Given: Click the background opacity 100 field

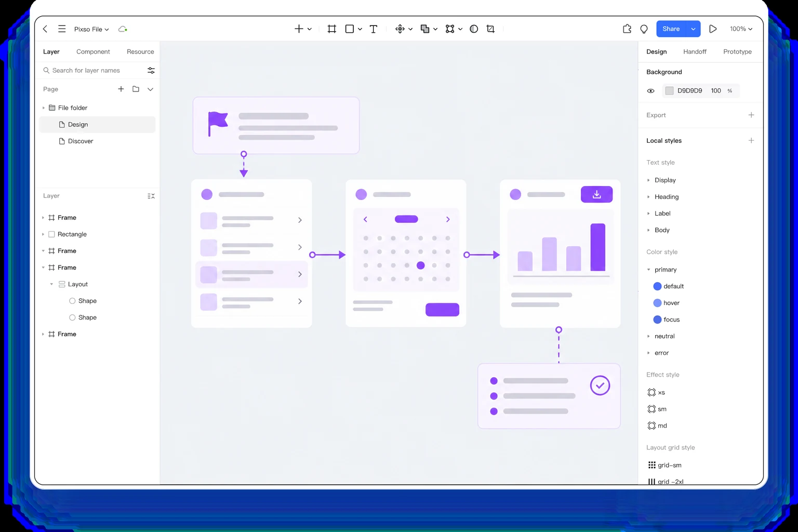Looking at the screenshot, I should pos(716,90).
